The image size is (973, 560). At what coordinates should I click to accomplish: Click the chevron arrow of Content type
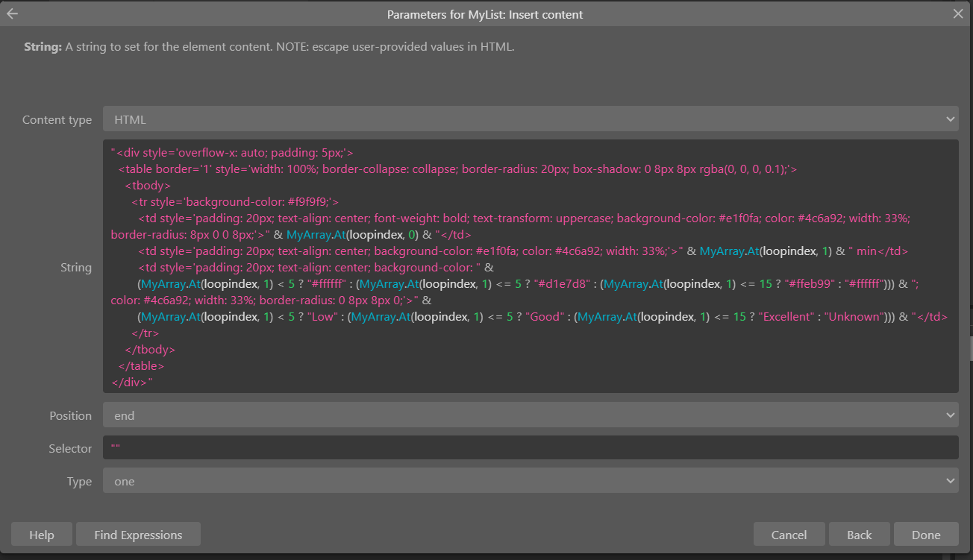pos(950,119)
